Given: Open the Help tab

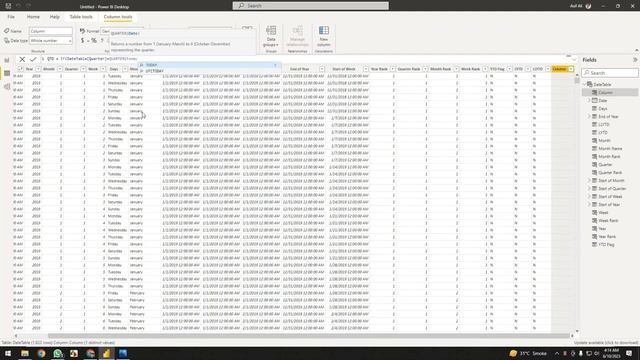Looking at the screenshot, I should [55, 17].
